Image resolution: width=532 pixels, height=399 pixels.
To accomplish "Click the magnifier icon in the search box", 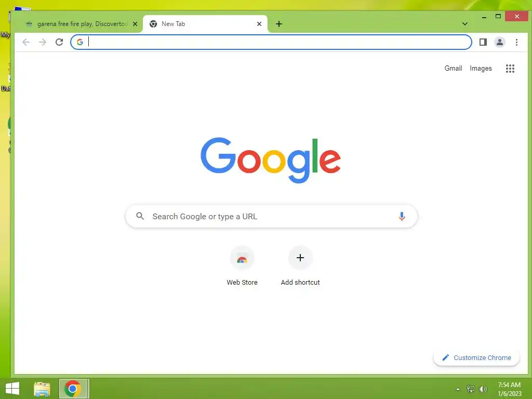I will [140, 216].
